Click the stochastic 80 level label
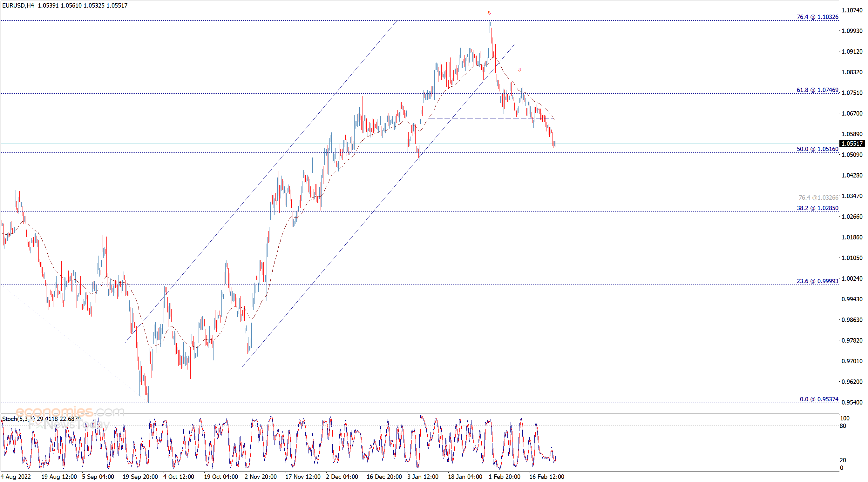This screenshot has height=482, width=868. coord(843,426)
